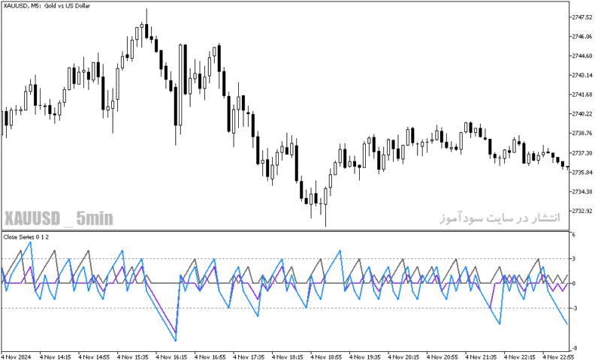Click the 2740.22 price scale label
This screenshot has width=601, height=364.
582,114
